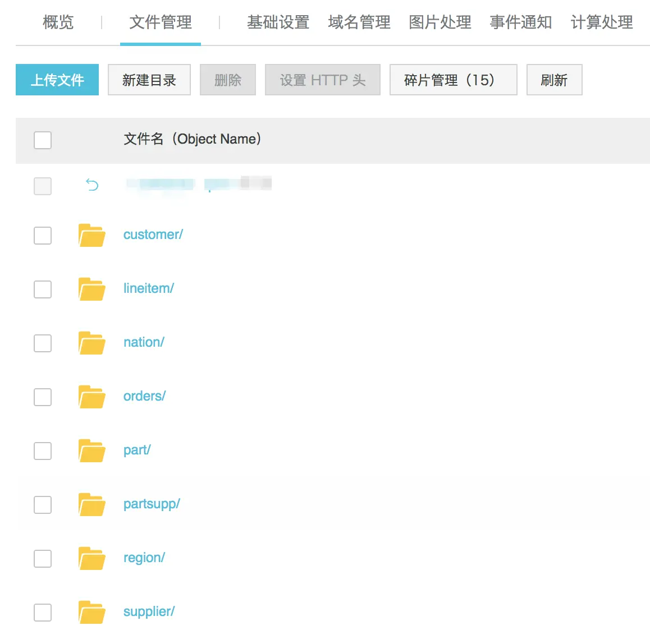Open the nation/ folder link
This screenshot has width=650, height=644.
pyautogui.click(x=144, y=342)
